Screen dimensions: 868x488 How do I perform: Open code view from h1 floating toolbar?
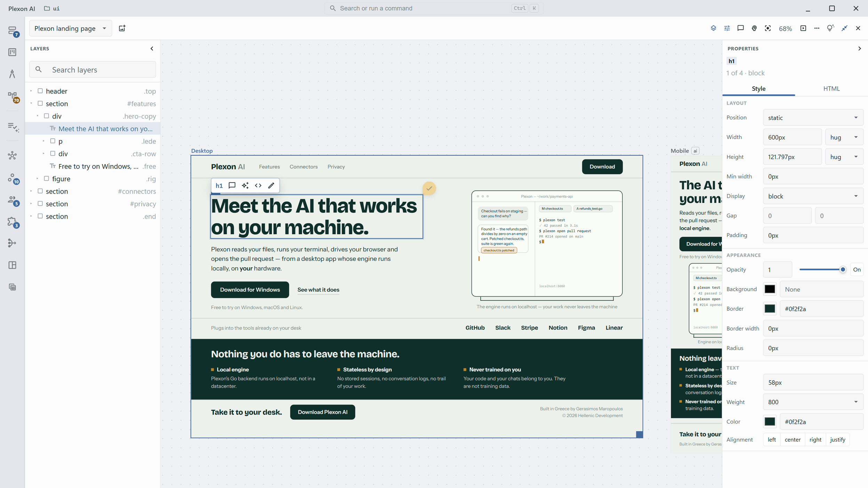[x=258, y=185]
